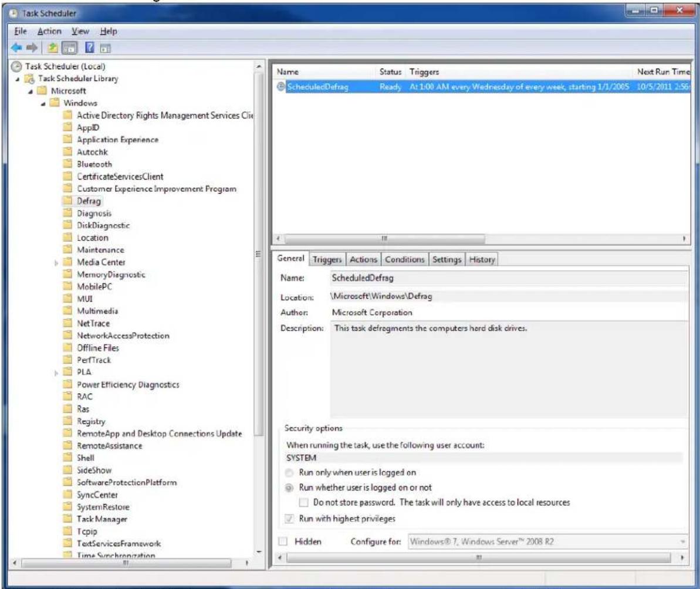
Task: Click the Tcpip folder icon
Action: click(67, 531)
